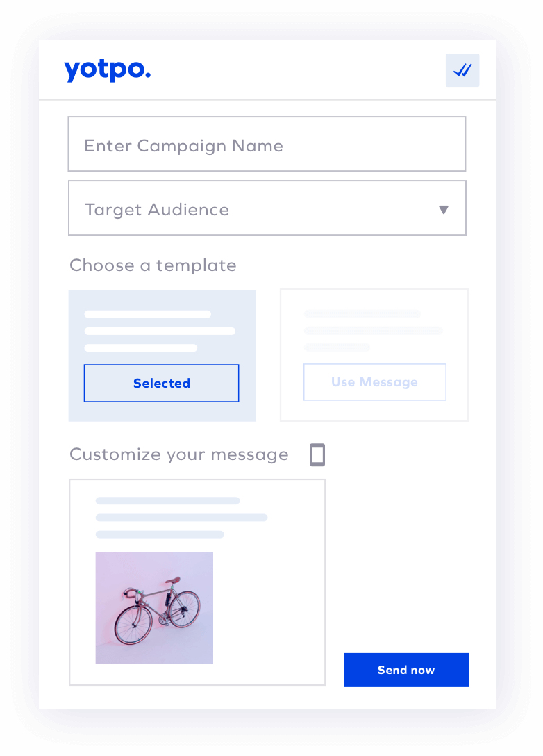Edit the message preview text lines
The height and width of the screenshot is (756, 543).
click(x=182, y=518)
